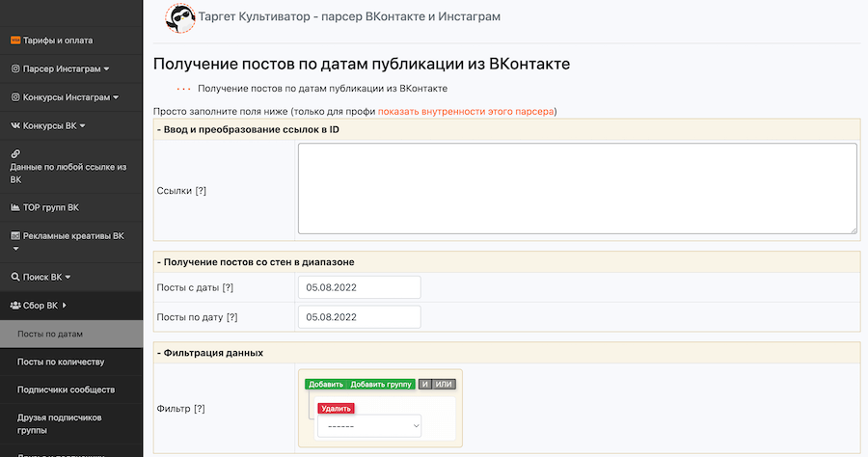Click the показать внутренности этого парсера link
Viewport: 868px width, 457px height.
coord(466,111)
